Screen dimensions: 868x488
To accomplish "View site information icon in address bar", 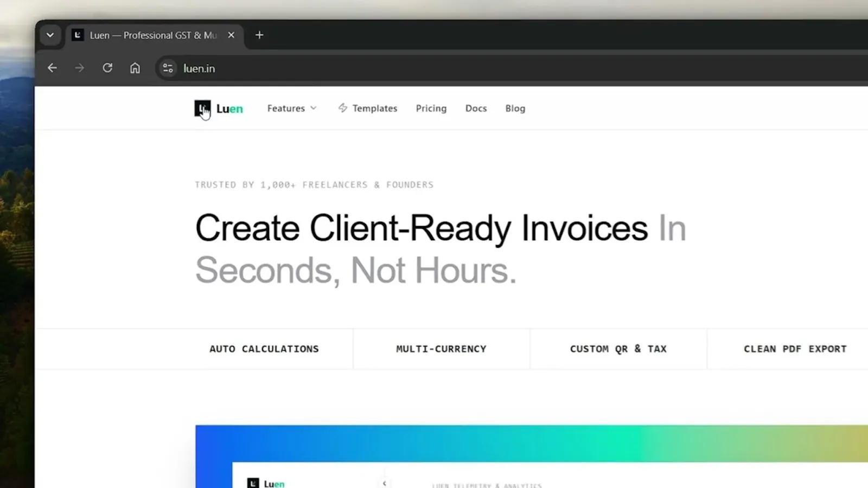I will coord(168,68).
